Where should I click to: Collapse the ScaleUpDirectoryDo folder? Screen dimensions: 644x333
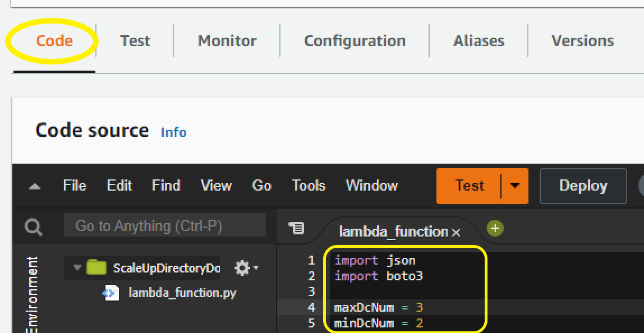tap(77, 267)
